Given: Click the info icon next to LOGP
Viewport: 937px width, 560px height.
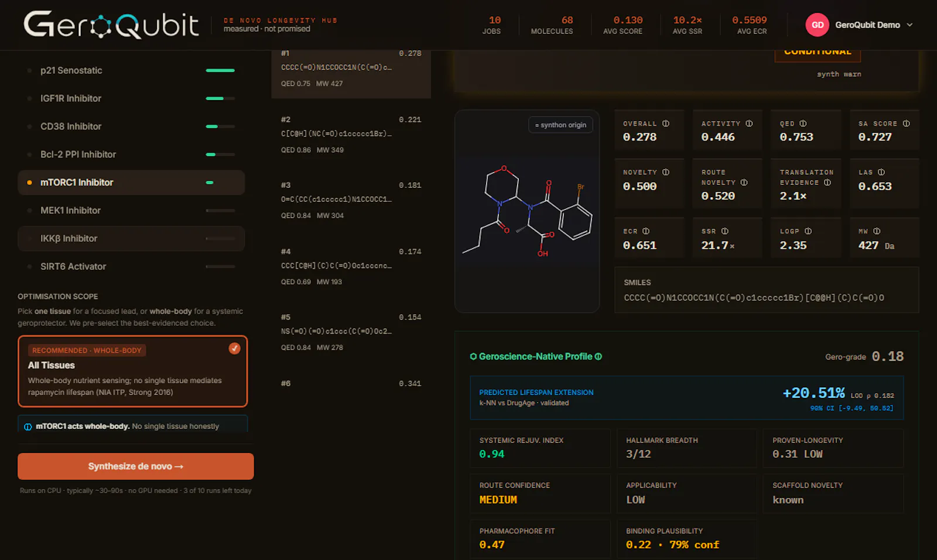Looking at the screenshot, I should 808,231.
